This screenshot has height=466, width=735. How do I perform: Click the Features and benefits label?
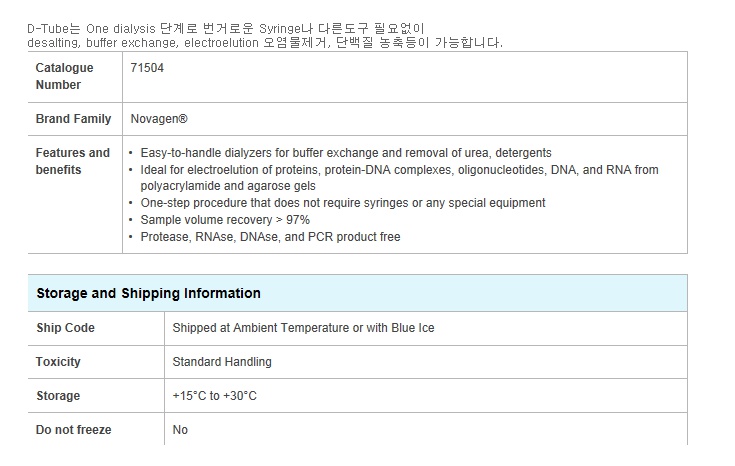[x=73, y=161]
